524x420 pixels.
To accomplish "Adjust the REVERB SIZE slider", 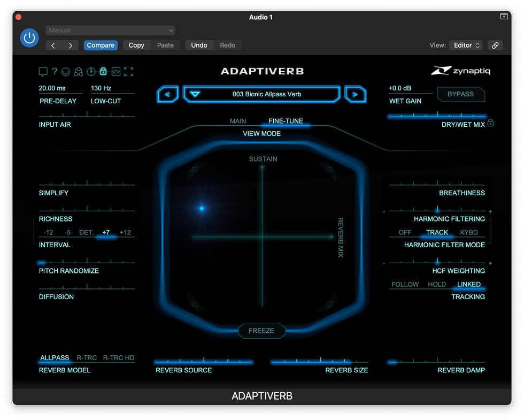I will (x=320, y=361).
